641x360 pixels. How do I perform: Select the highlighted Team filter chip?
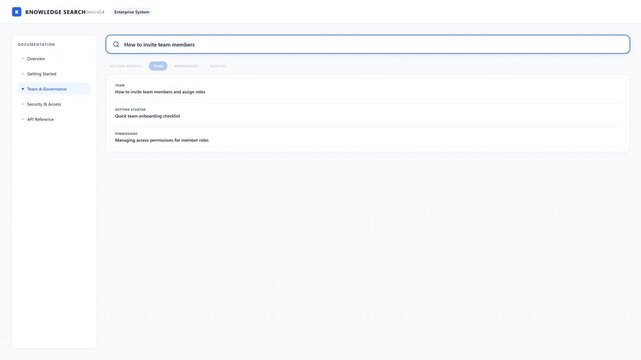[x=158, y=66]
